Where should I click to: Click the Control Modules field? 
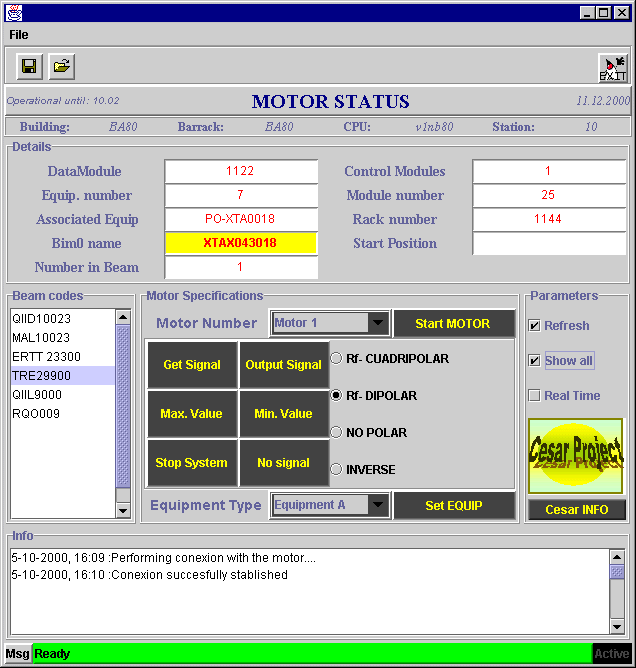[x=549, y=171]
